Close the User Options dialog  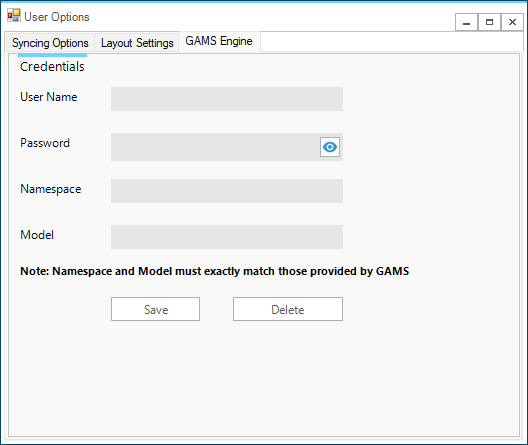pos(512,22)
